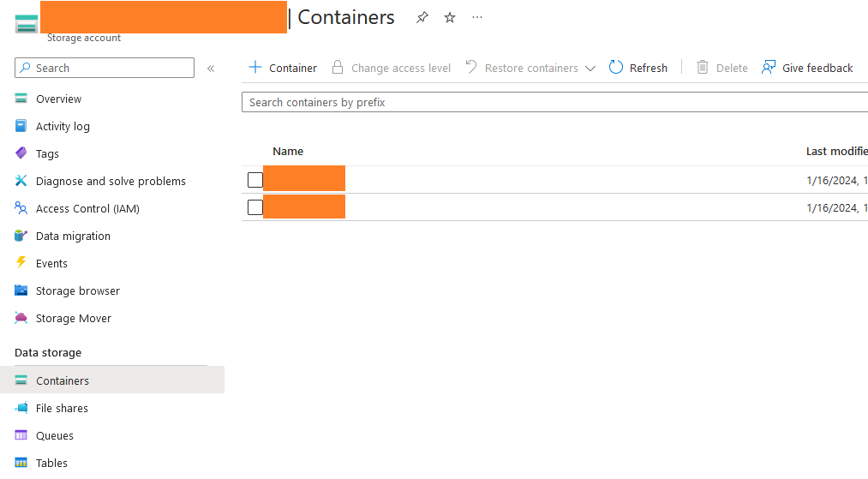Click the lock icon for Change access level
868x479 pixels.
pyautogui.click(x=337, y=68)
